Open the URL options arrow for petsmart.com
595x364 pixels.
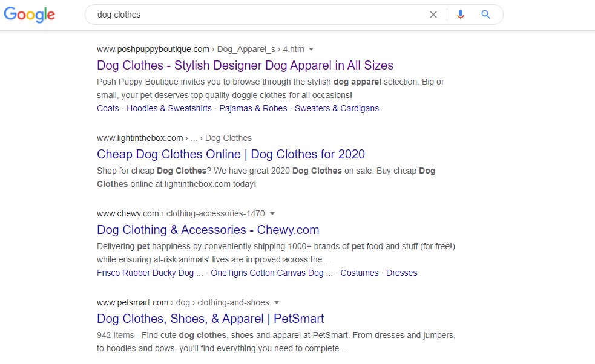tap(277, 302)
